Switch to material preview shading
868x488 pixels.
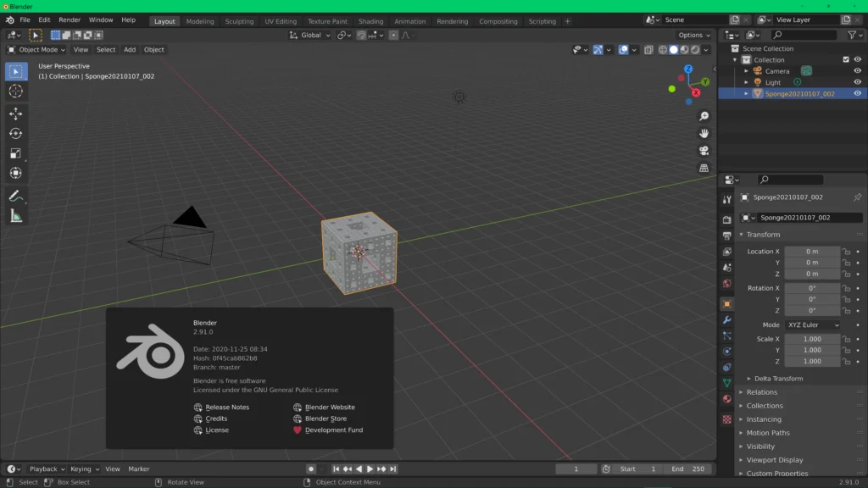coord(684,50)
